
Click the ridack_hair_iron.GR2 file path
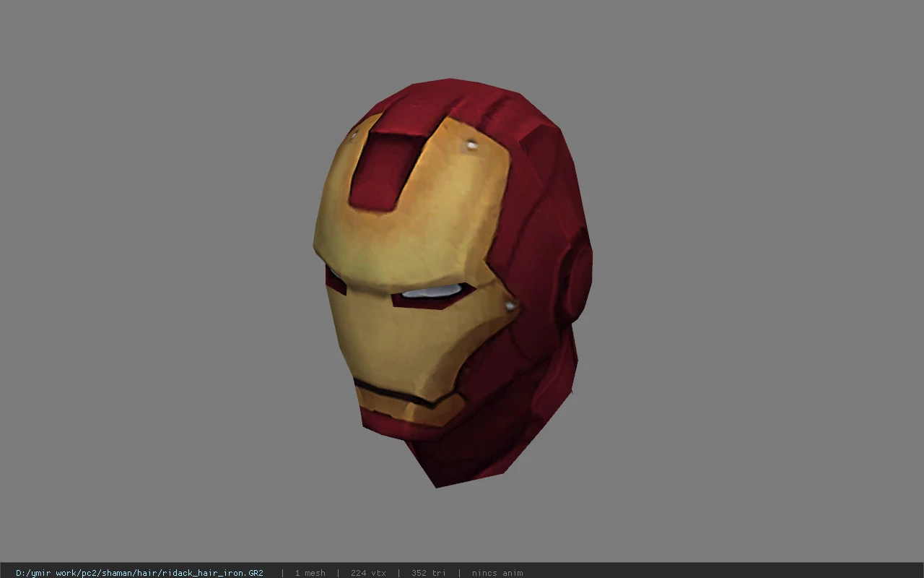tap(139, 573)
